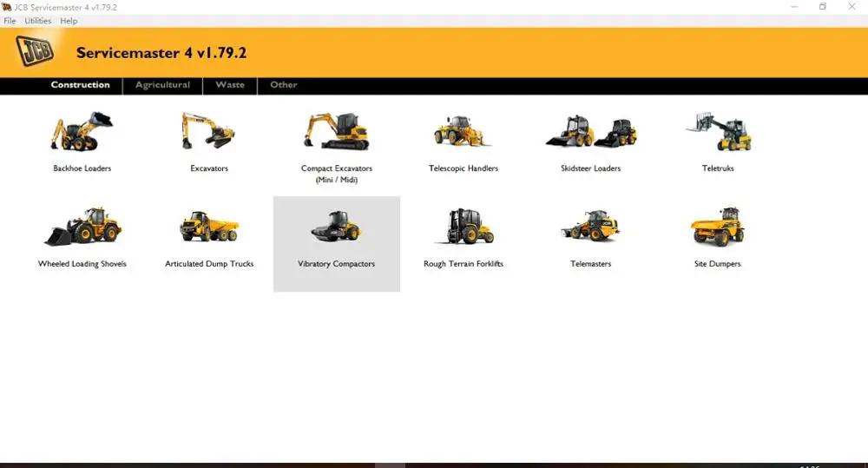Open the Help menu
Screen dimensions: 868x468
pyautogui.click(x=69, y=21)
